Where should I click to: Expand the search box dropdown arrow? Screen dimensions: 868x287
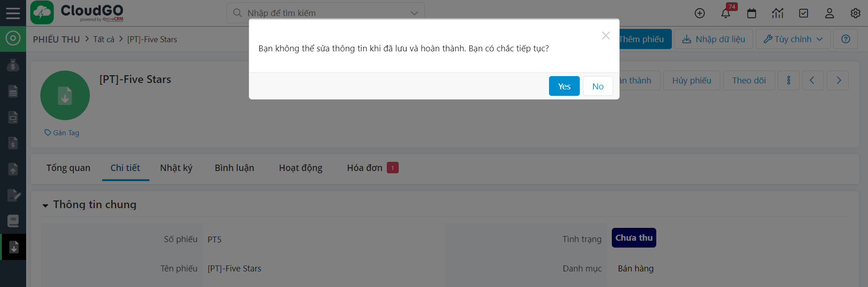click(414, 13)
